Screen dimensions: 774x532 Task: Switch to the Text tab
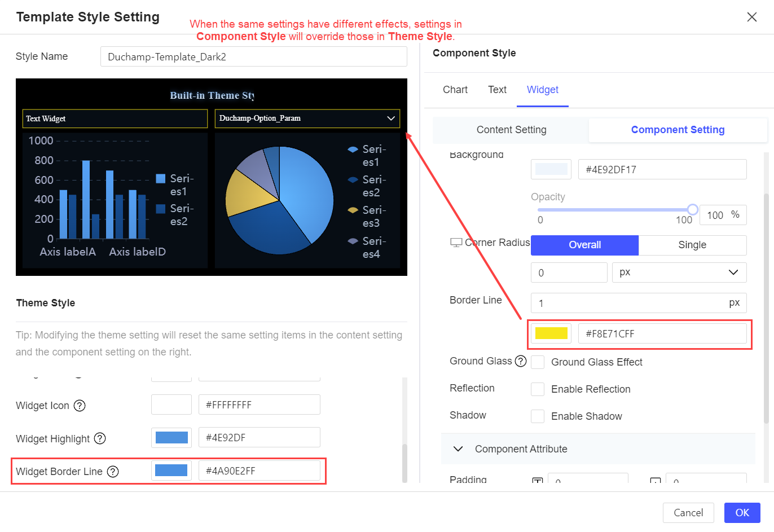pos(497,90)
